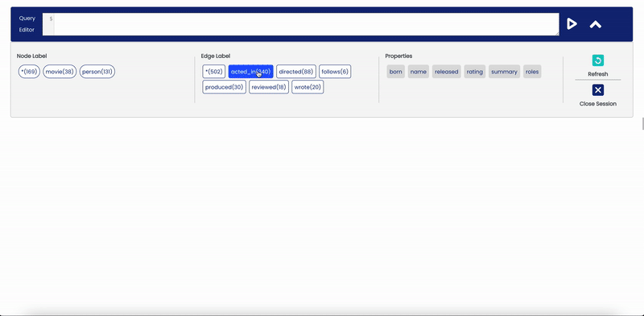Viewport: 644px width, 316px height.
Task: Click the released property tag
Action: tap(447, 72)
